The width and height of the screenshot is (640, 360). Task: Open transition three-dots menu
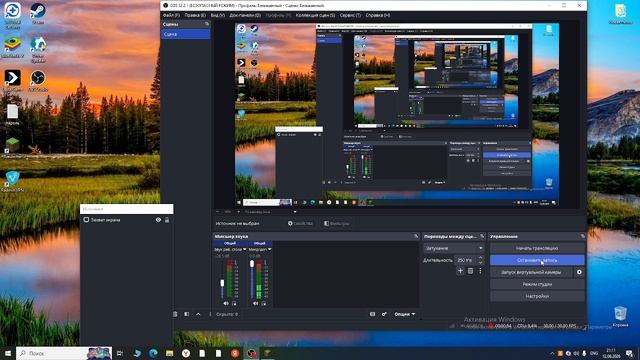click(x=480, y=271)
